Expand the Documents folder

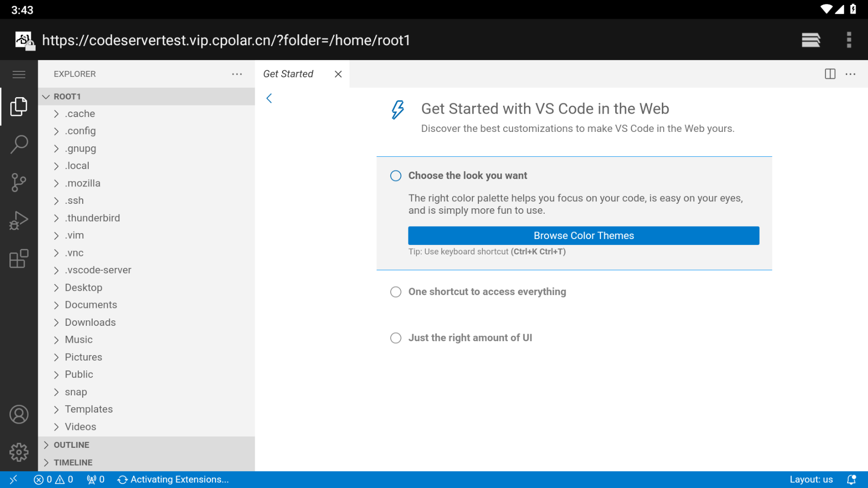pyautogui.click(x=91, y=305)
